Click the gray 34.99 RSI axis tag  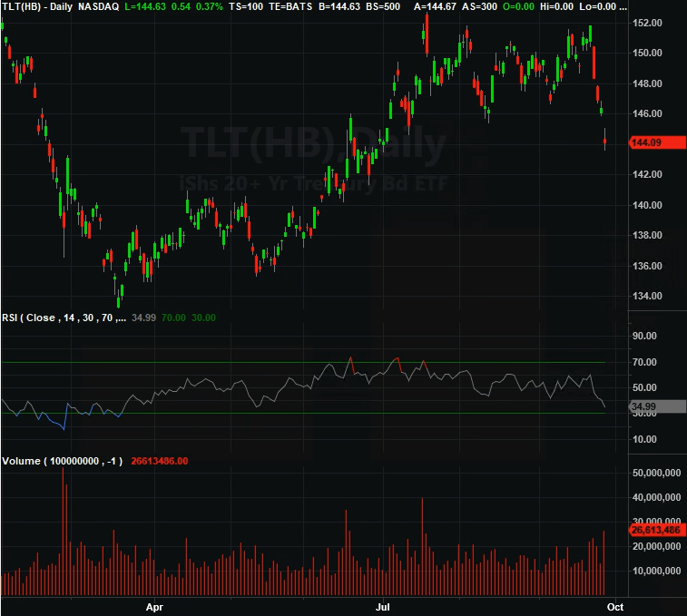[658, 406]
